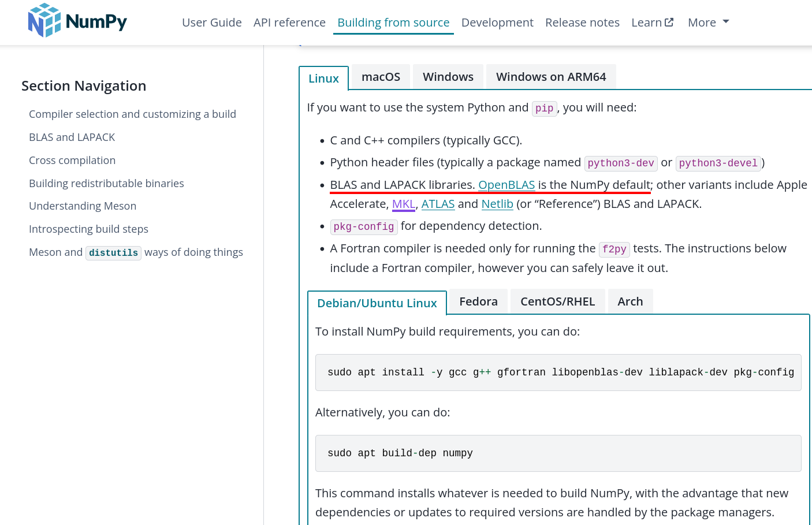This screenshot has height=525, width=812.
Task: Click the python3-devel inline code
Action: (x=718, y=163)
